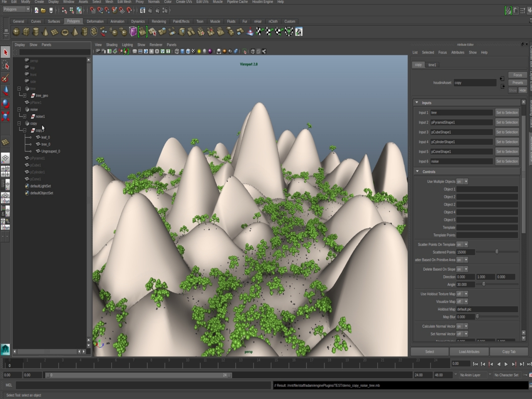This screenshot has width=532, height=399.
Task: Switch to the time1 attribute tab
Action: pyautogui.click(x=432, y=65)
